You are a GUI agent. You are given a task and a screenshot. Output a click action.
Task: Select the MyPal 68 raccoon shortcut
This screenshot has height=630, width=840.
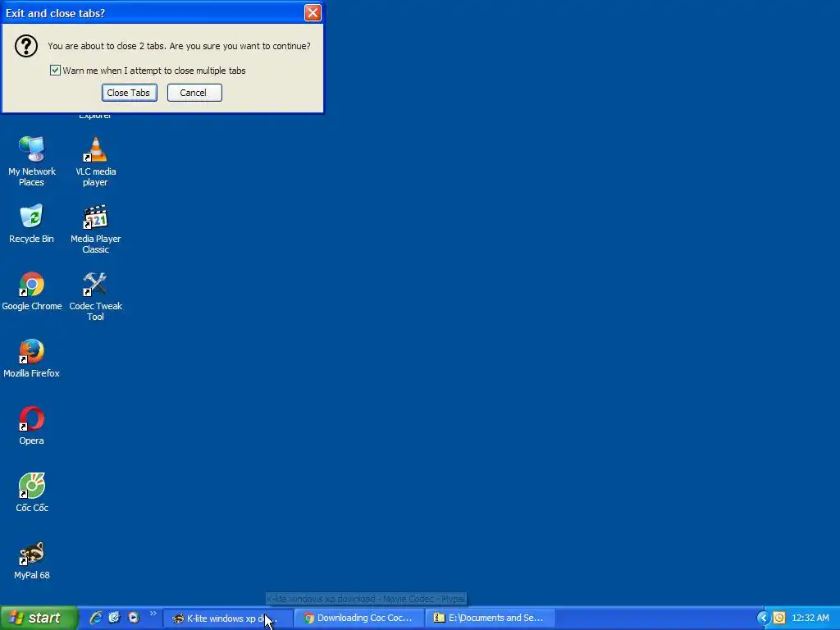click(x=32, y=560)
